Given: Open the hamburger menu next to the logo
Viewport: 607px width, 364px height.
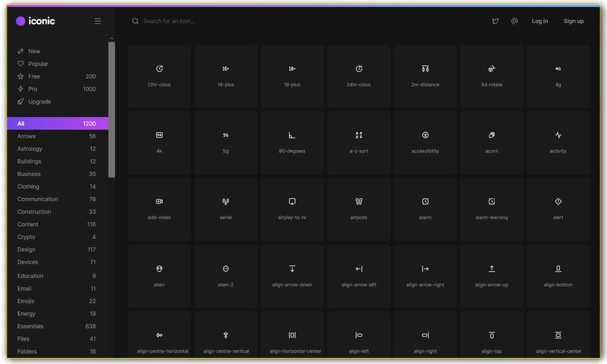Looking at the screenshot, I should pos(98,20).
